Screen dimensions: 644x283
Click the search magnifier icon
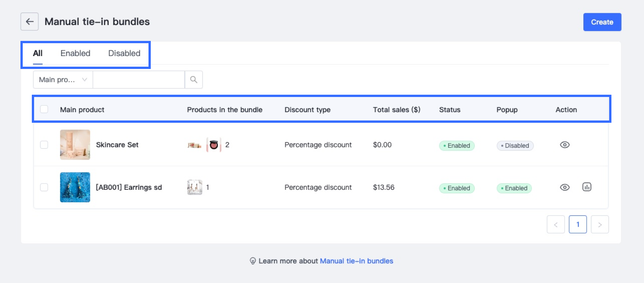(194, 80)
